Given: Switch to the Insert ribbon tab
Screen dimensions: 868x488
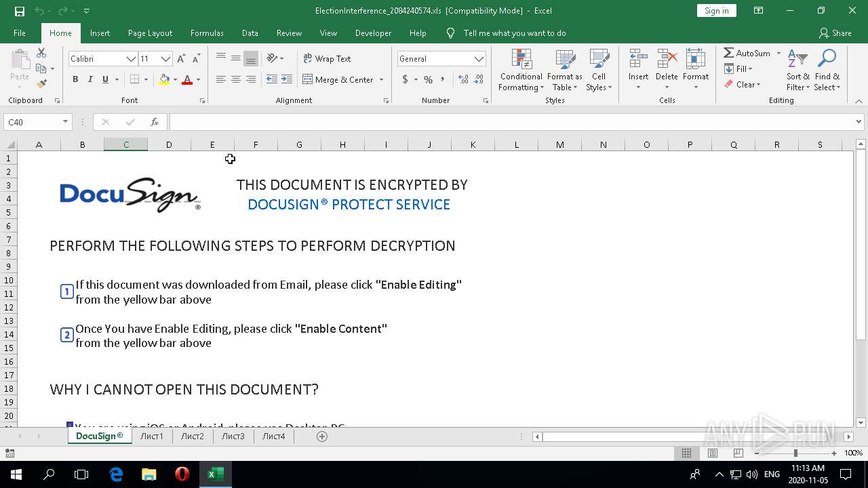Looking at the screenshot, I should pos(100,33).
